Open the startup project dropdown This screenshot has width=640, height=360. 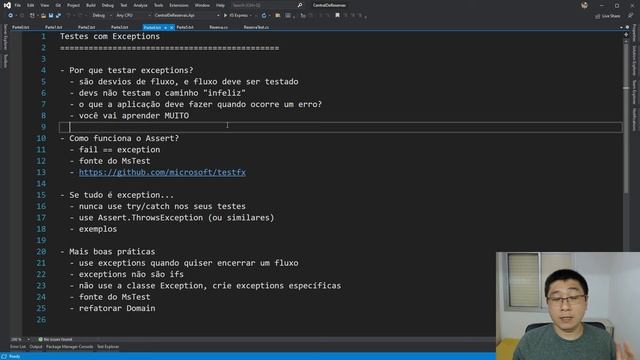tap(187, 16)
